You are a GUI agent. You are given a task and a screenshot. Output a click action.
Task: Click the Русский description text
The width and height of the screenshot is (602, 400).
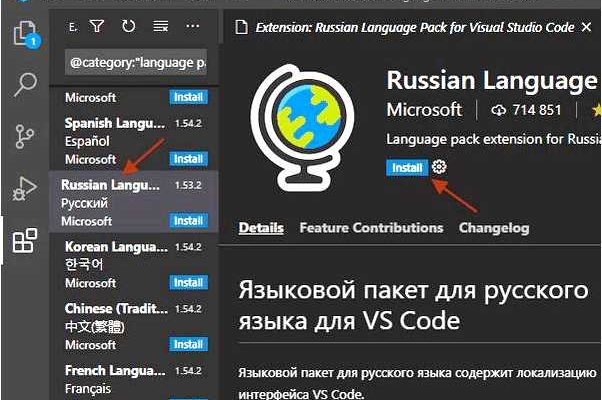pyautogui.click(x=84, y=203)
